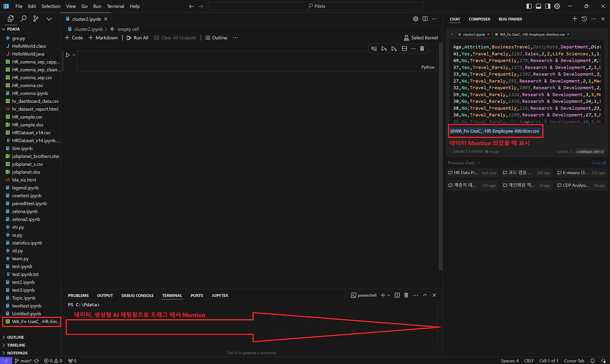Remove the cluster2.ipynb chat context chip
The width and height of the screenshot is (610, 364).
pos(488,34)
